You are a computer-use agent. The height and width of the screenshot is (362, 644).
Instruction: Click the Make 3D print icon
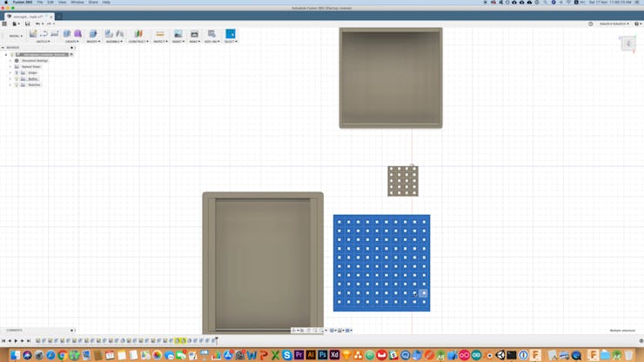(x=194, y=34)
